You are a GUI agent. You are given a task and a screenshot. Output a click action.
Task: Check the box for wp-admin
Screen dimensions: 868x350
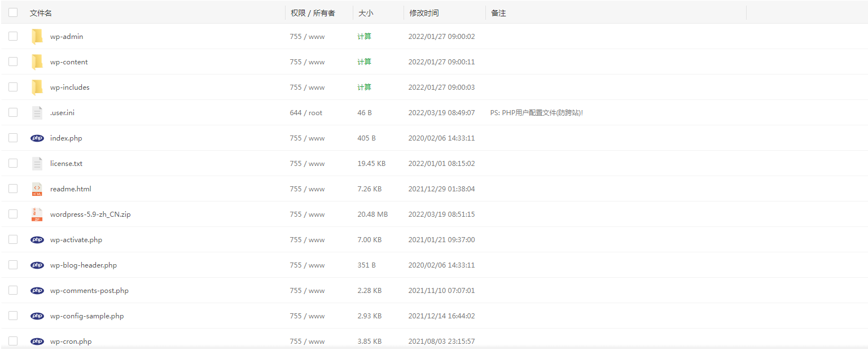[13, 36]
